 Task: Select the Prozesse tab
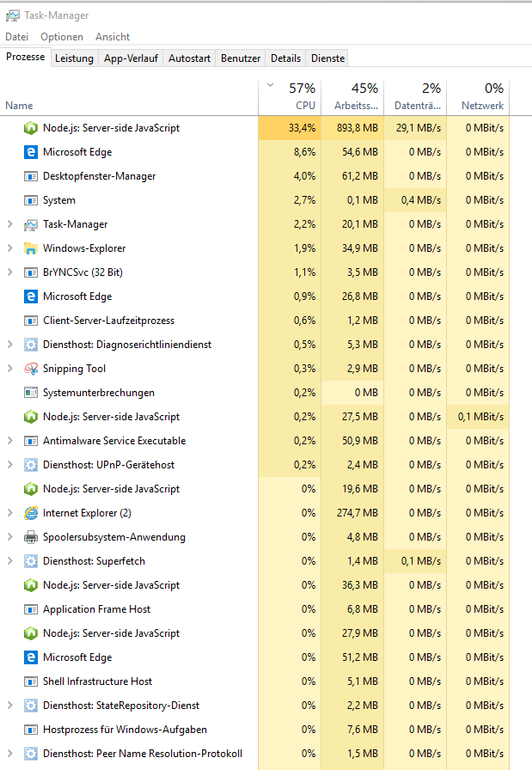(x=25, y=57)
